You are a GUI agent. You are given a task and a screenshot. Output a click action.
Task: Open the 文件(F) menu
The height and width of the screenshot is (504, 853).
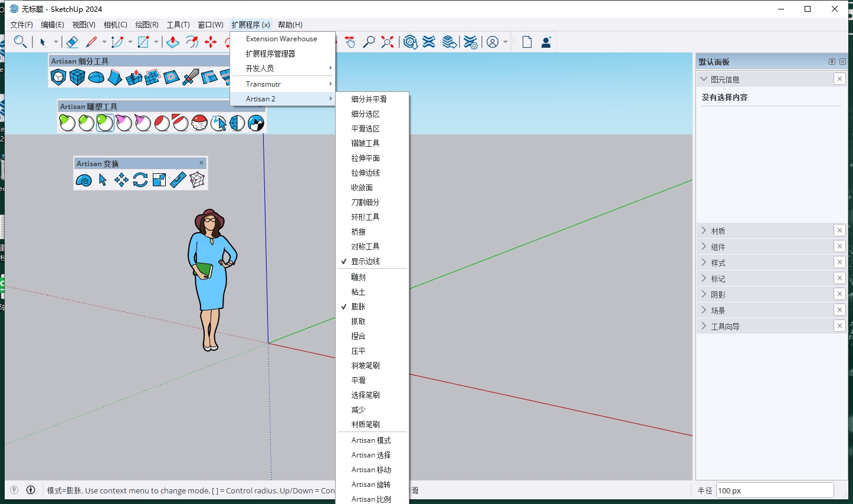click(x=21, y=25)
